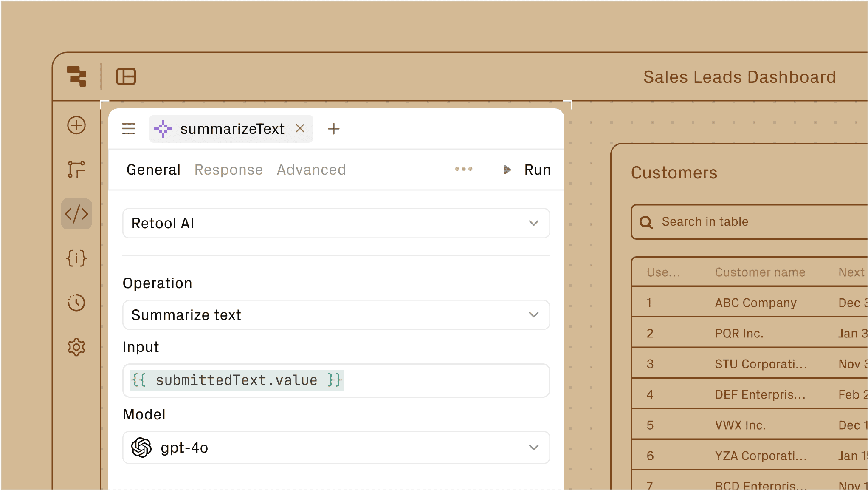Open the add component plus icon

[x=76, y=125]
